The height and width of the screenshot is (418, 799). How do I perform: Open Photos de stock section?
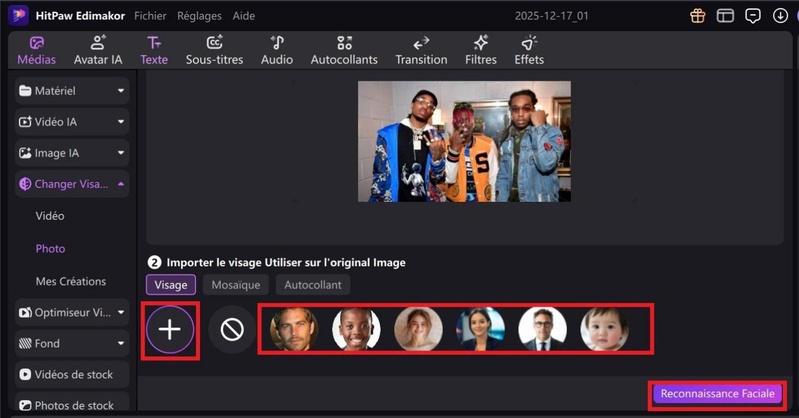[72, 404]
